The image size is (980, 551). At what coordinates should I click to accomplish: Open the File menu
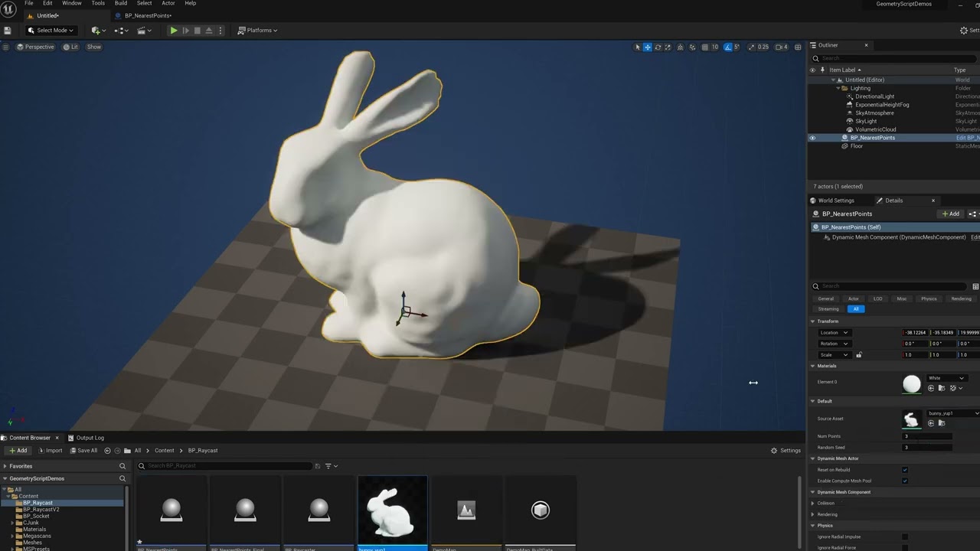click(28, 3)
